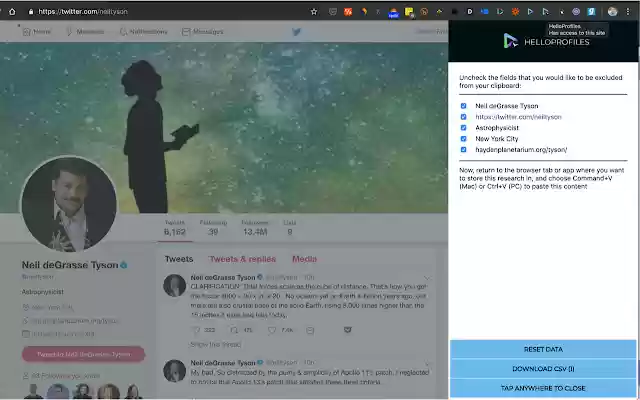View site info via the lock icon
Viewport: 640px width, 400px height.
pyautogui.click(x=31, y=12)
